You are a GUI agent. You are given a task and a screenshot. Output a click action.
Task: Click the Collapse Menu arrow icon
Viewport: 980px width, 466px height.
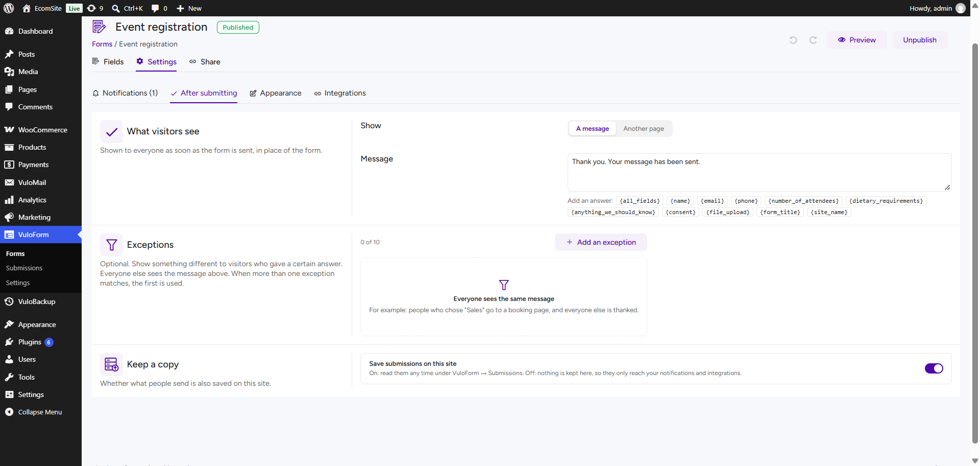click(x=9, y=412)
